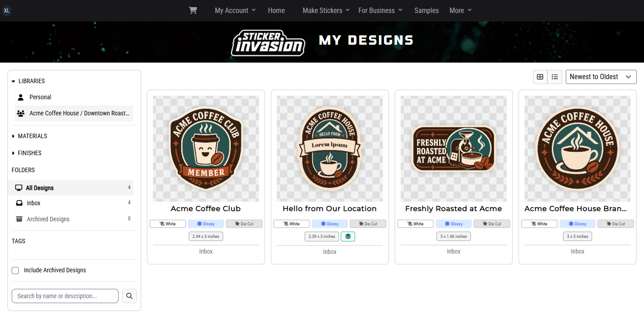Open the Archived Designs folder

(x=71, y=219)
